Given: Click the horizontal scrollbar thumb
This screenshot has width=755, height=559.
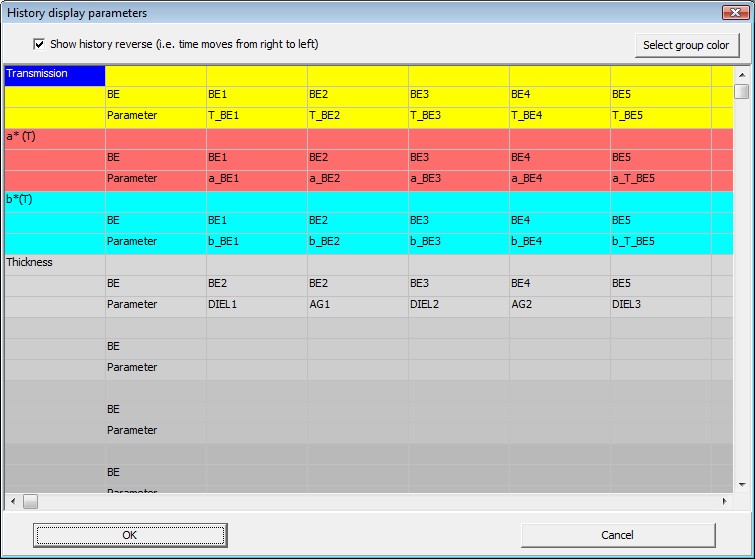Looking at the screenshot, I should pos(30,501).
